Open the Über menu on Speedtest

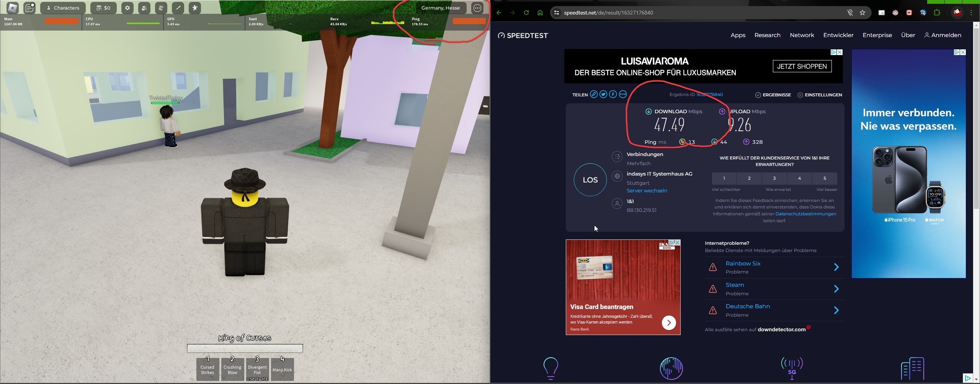(x=908, y=35)
